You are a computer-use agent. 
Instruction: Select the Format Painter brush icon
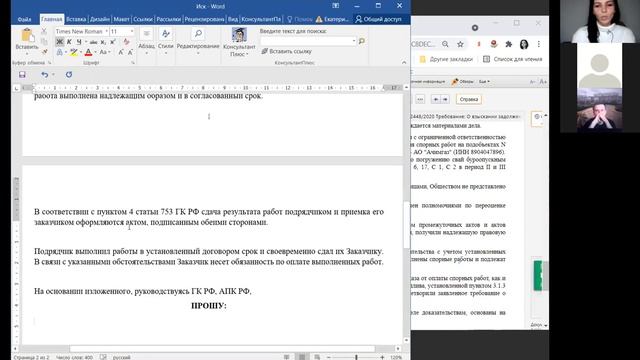pos(44,52)
